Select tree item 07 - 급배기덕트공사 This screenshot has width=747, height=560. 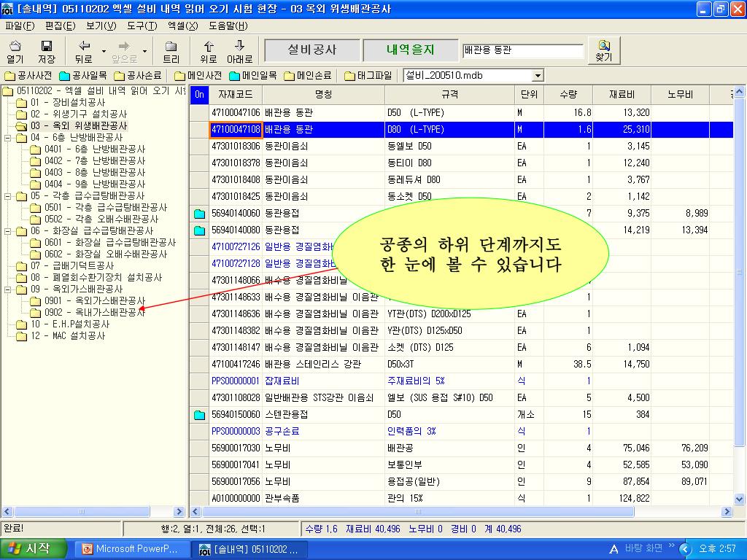pos(72,266)
